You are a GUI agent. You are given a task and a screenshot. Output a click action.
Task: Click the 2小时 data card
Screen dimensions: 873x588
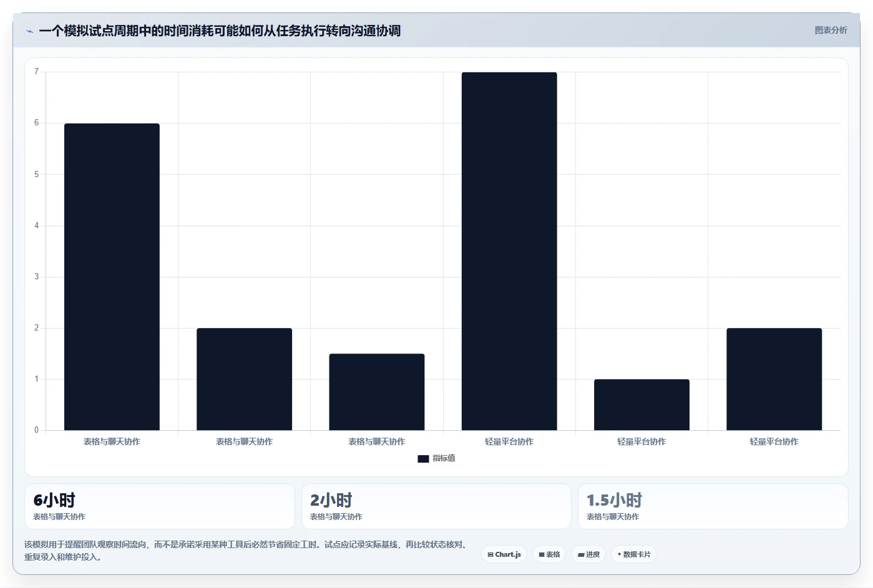point(436,506)
